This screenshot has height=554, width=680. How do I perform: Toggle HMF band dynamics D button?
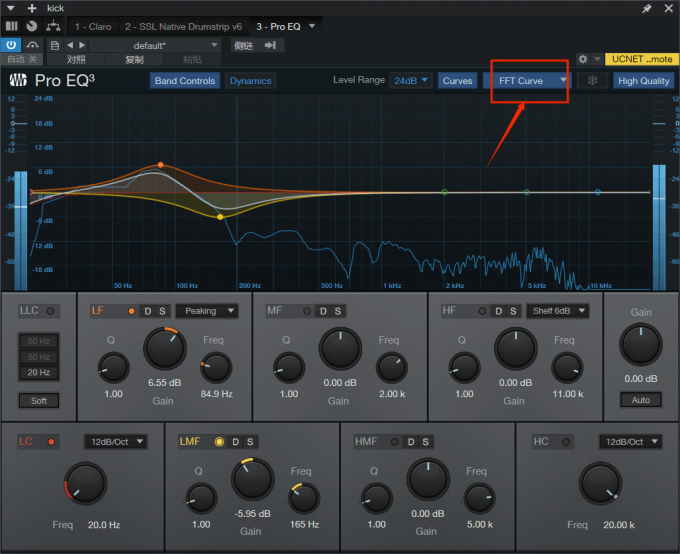[411, 442]
